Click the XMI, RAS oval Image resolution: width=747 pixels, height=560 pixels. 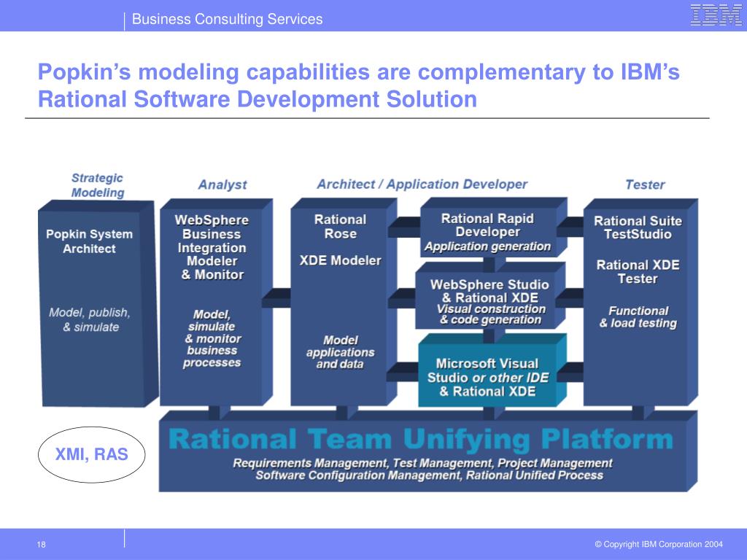91,454
